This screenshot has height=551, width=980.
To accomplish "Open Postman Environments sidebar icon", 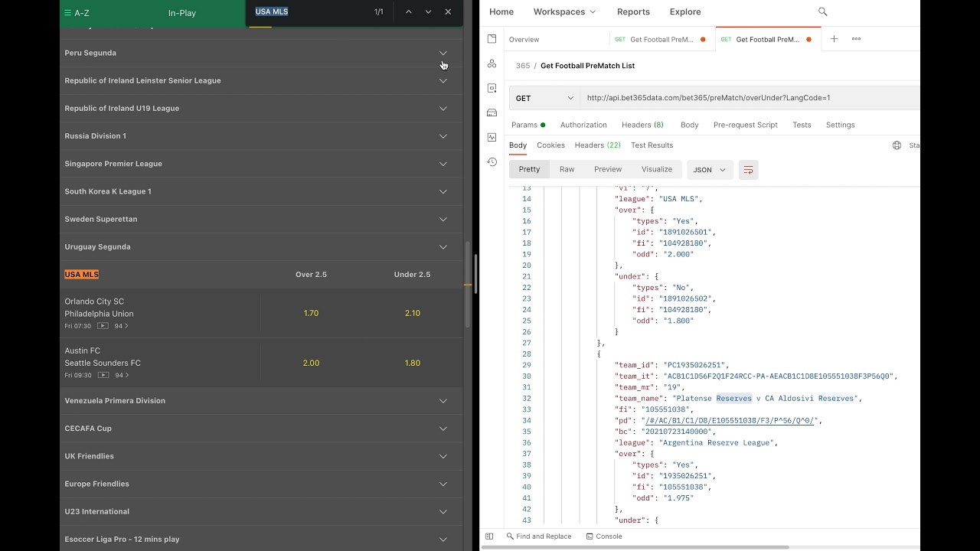I will (492, 88).
